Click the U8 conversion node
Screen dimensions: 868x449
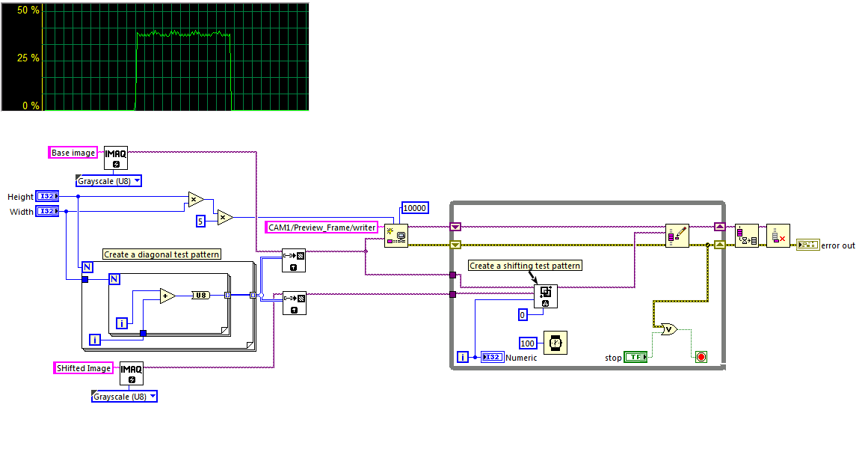(x=200, y=296)
